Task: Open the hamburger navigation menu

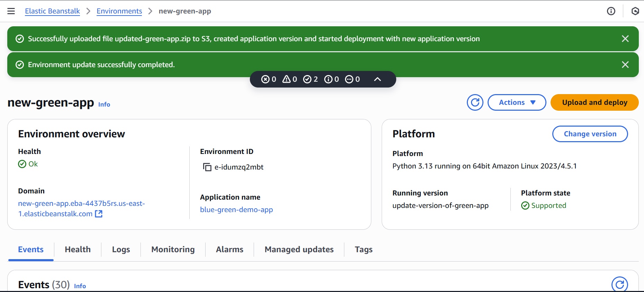Action: [11, 11]
